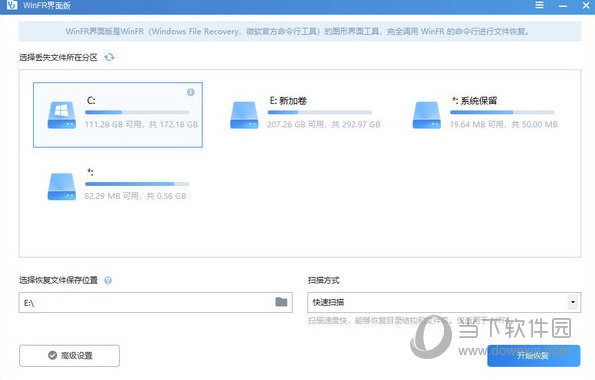
Task: Open help for save location
Action: 108,281
